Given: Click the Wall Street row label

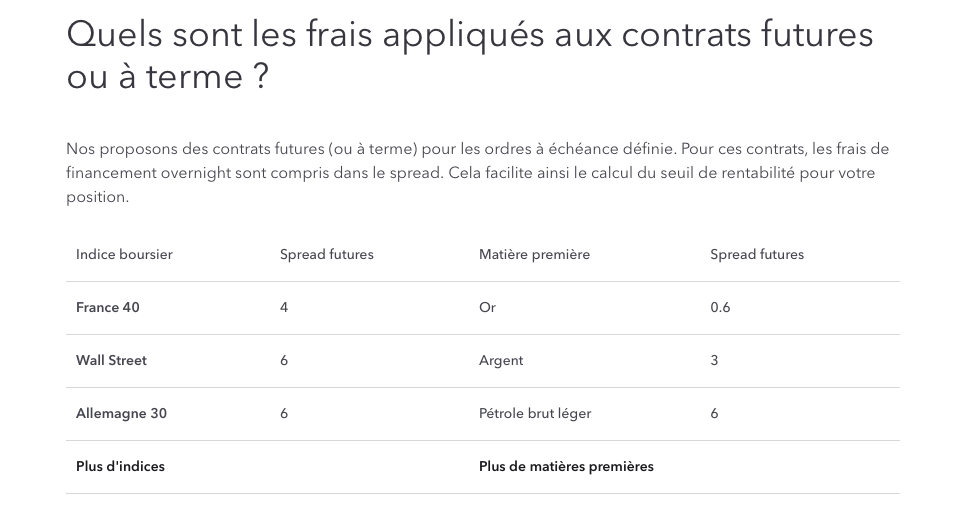Looking at the screenshot, I should [x=111, y=361].
